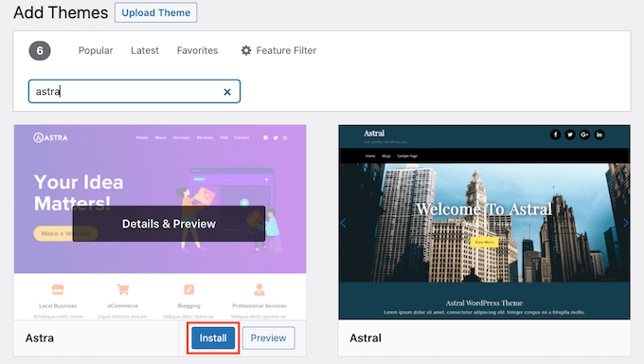Click the Astral theme name label
The image size is (644, 364).
point(366,338)
